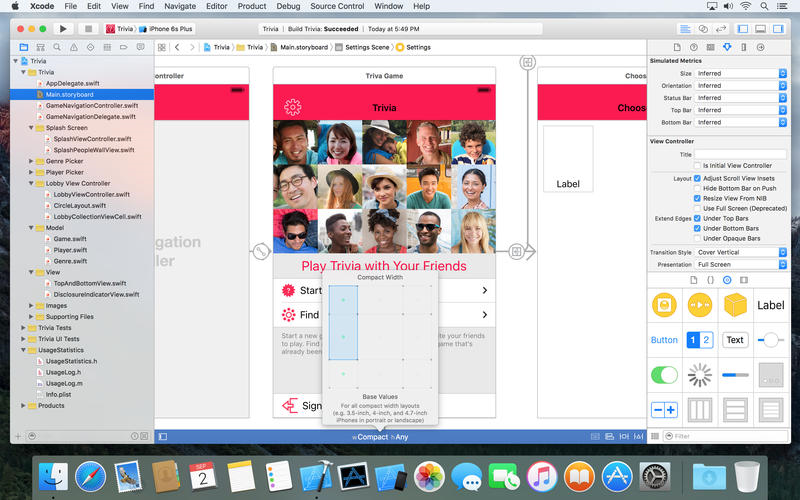Viewport: 800px width, 500px height.
Task: Run the Trivia build
Action: [63, 29]
